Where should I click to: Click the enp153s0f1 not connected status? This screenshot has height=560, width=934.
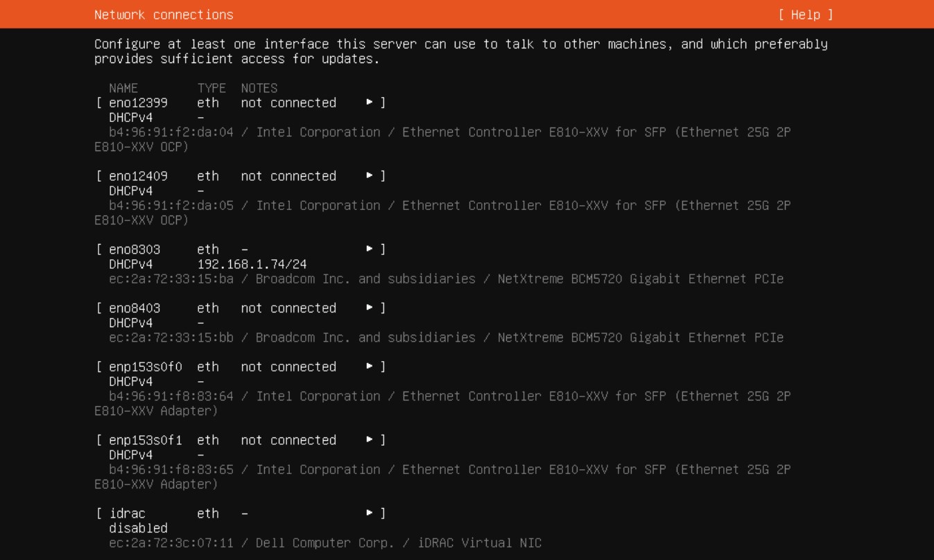click(288, 441)
